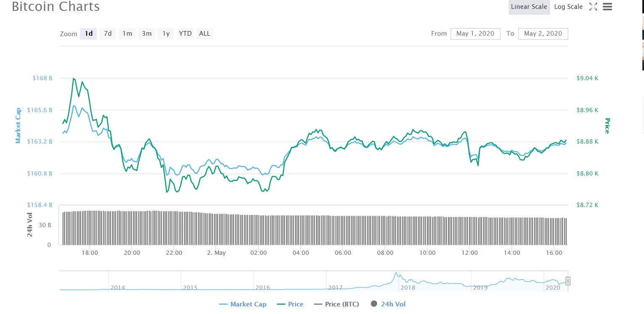Switch to Log Scale
Screen dimensions: 644x314
(568, 7)
